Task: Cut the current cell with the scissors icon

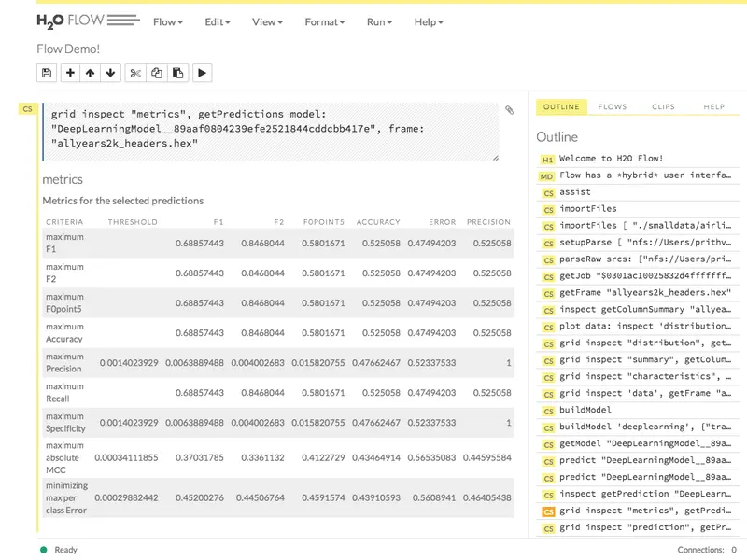Action: (135, 73)
